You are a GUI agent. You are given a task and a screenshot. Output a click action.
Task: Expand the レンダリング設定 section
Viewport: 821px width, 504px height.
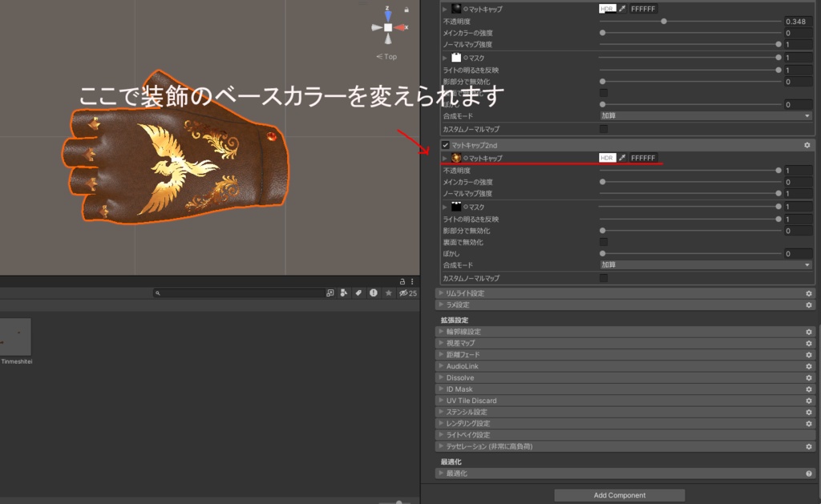point(442,423)
